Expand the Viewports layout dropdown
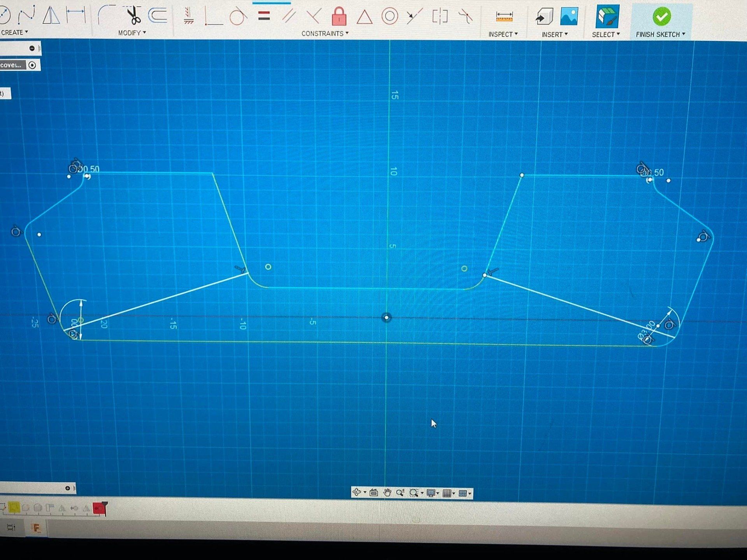The width and height of the screenshot is (747, 560). [465, 493]
